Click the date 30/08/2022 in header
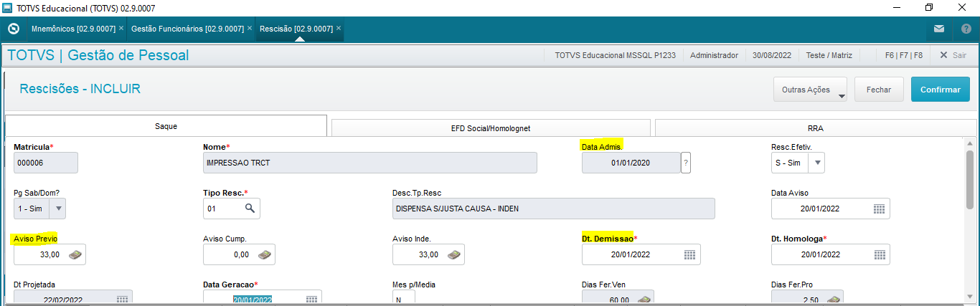This screenshot has height=306, width=980. coord(772,55)
